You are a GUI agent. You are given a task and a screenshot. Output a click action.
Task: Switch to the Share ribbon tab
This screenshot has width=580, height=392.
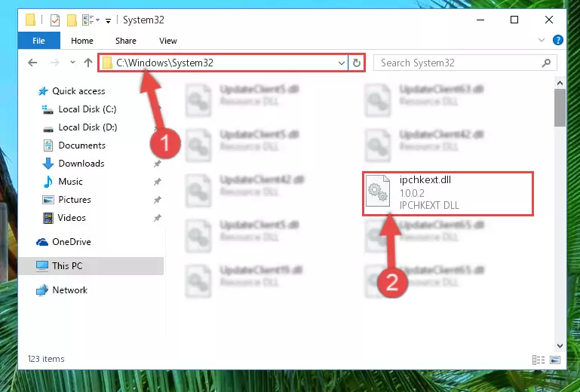pos(126,41)
